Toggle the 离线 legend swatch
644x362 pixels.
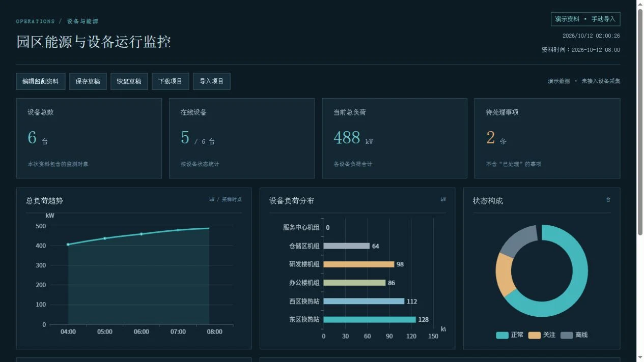point(567,335)
